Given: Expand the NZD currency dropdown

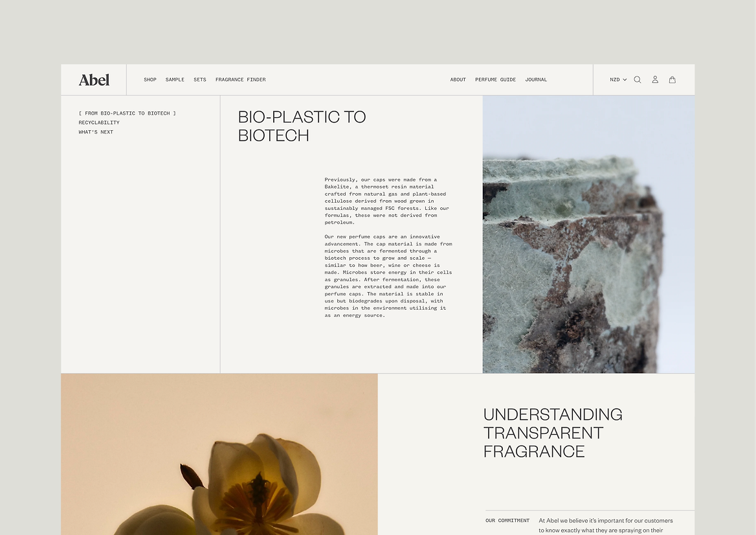Looking at the screenshot, I should point(617,80).
